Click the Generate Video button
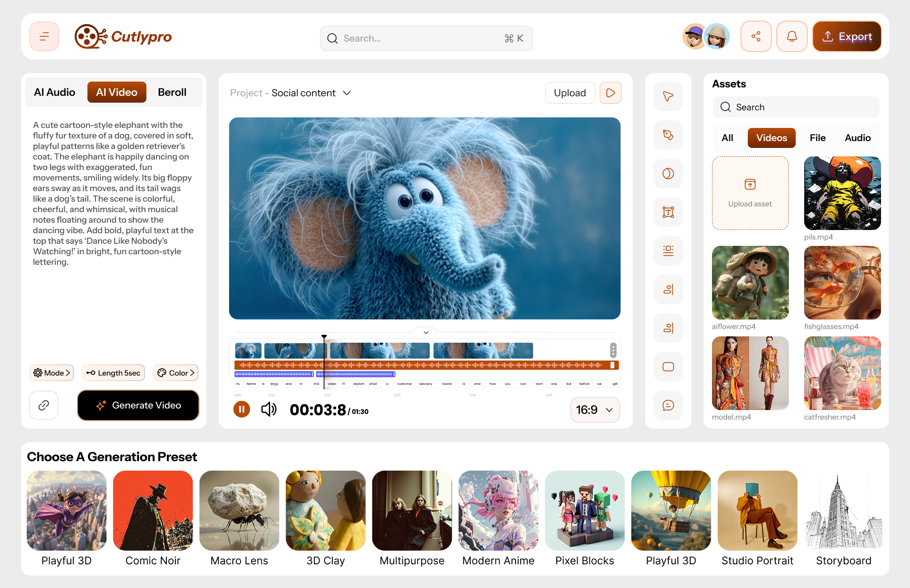This screenshot has width=910, height=588. (x=138, y=405)
